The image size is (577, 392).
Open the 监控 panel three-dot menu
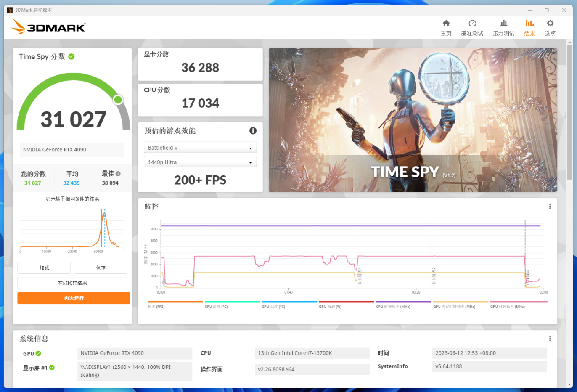click(550, 206)
